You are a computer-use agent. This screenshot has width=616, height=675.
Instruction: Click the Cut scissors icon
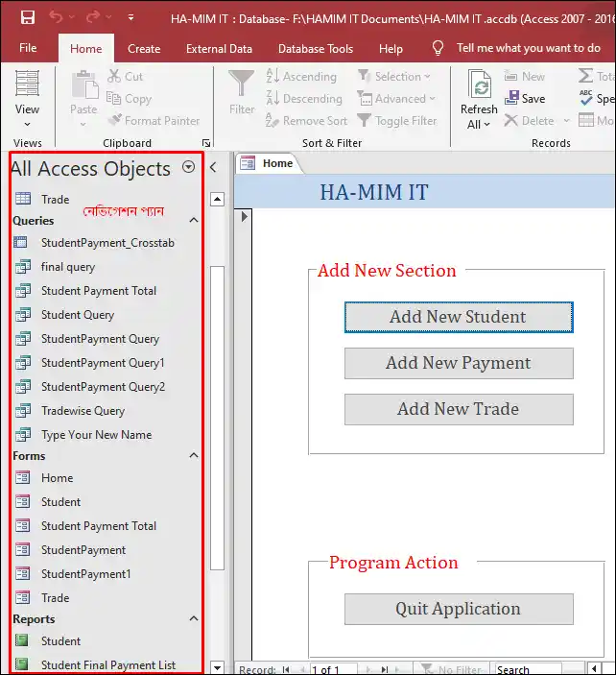click(114, 76)
